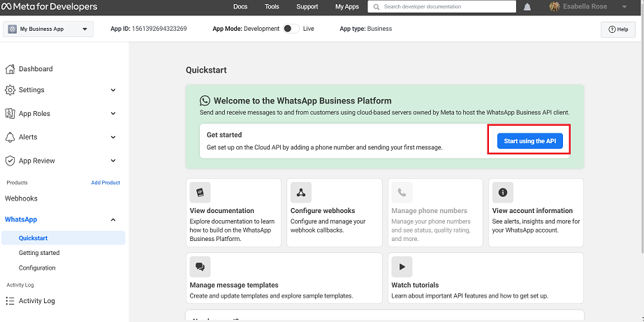
Task: Click the View documentation book icon
Action: pyautogui.click(x=200, y=192)
